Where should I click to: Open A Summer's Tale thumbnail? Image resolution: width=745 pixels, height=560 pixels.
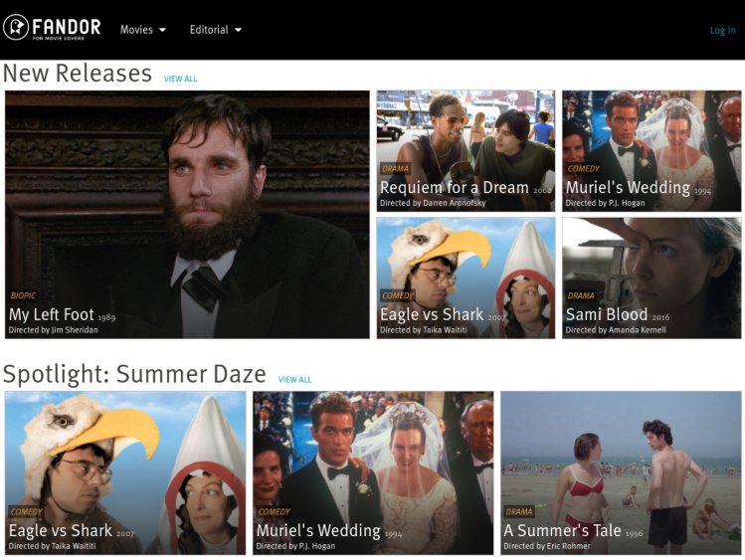[621, 472]
